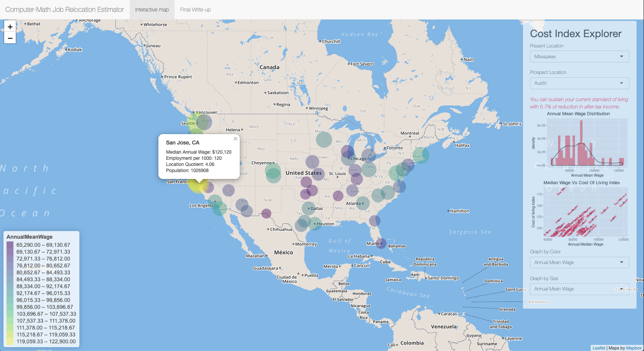The height and width of the screenshot is (351, 644).
Task: Select the Dallas city circle marker
Action: pos(308,208)
